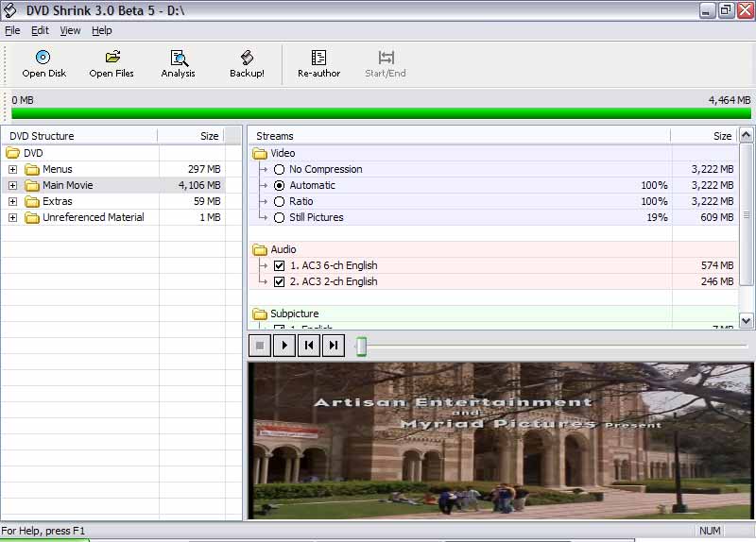Stop the preview playback
The height and width of the screenshot is (542, 756).
(x=260, y=346)
